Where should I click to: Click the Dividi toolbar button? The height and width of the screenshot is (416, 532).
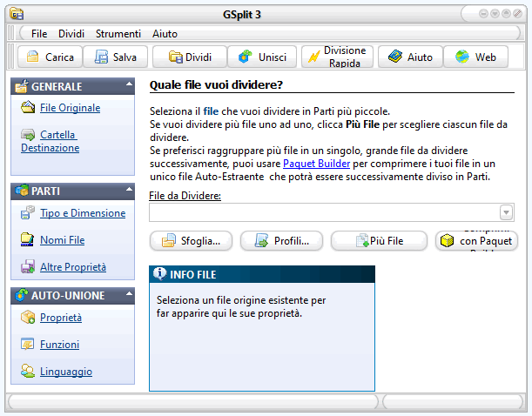pos(190,57)
